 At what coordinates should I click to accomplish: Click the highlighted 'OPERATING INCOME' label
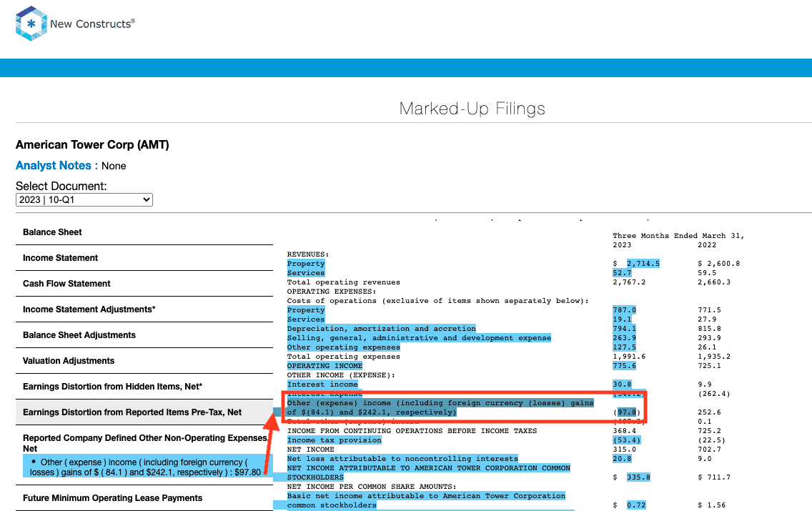[325, 366]
